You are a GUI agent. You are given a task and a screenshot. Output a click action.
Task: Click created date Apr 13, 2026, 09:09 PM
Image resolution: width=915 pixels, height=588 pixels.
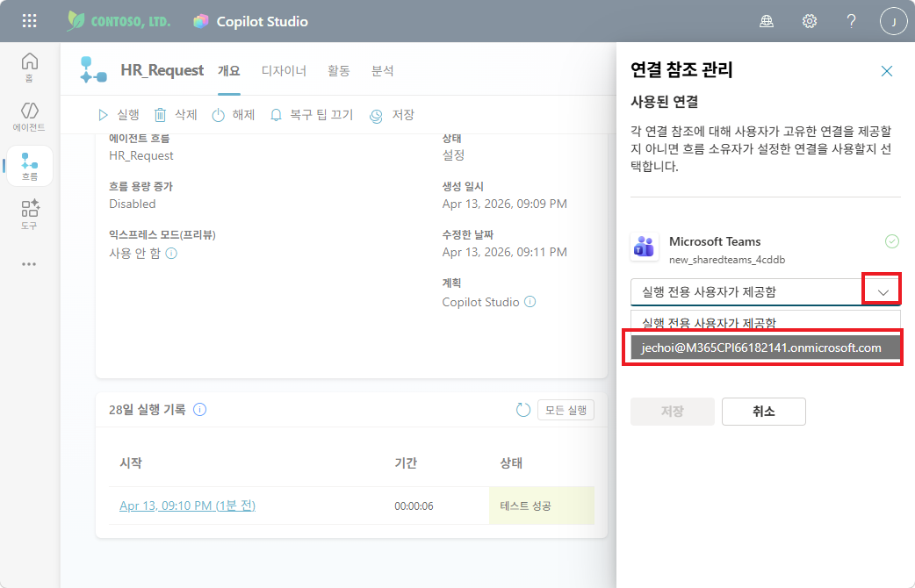[x=505, y=204]
